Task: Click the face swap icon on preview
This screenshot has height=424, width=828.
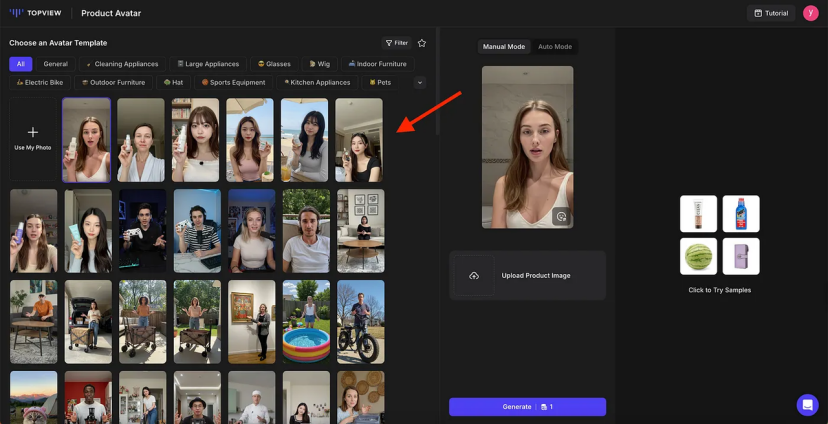Action: pos(561,216)
